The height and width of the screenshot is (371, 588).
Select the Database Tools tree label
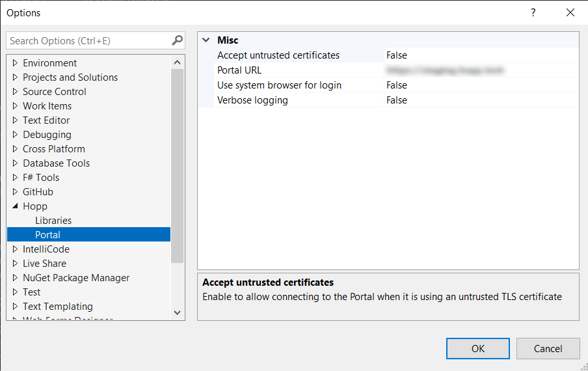[56, 163]
